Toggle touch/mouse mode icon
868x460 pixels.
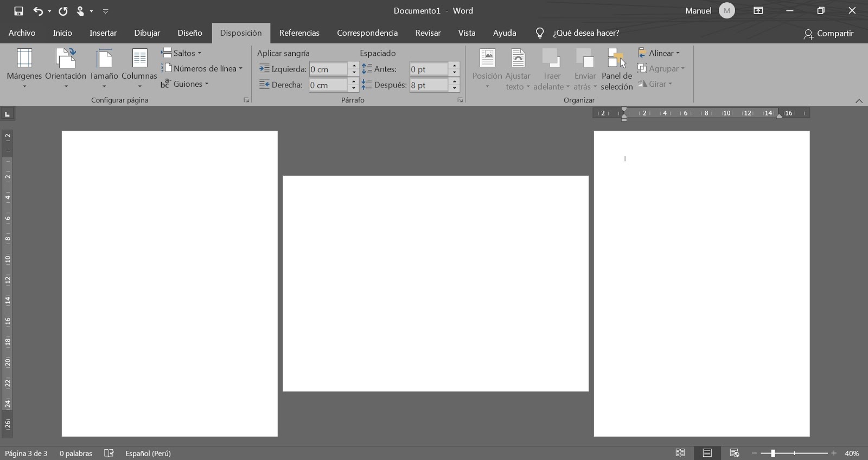(x=80, y=11)
